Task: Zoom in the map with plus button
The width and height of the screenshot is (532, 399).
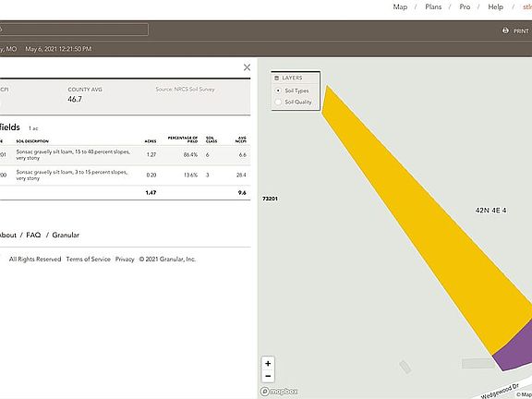Action: click(268, 363)
